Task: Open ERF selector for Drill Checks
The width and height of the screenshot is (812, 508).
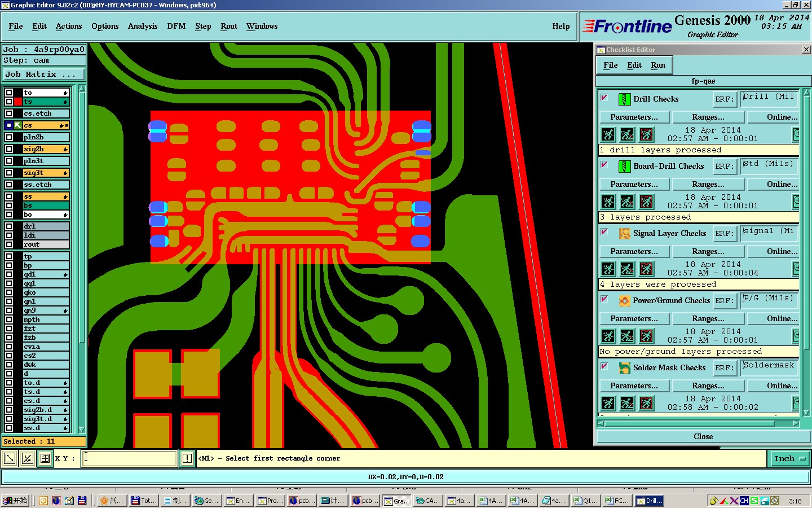Action: [725, 99]
